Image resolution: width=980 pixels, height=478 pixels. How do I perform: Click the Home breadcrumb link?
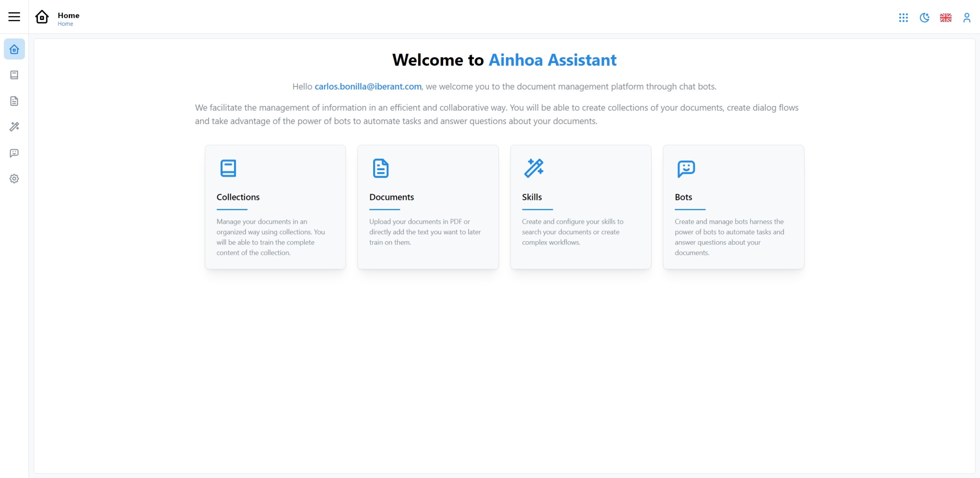(65, 24)
